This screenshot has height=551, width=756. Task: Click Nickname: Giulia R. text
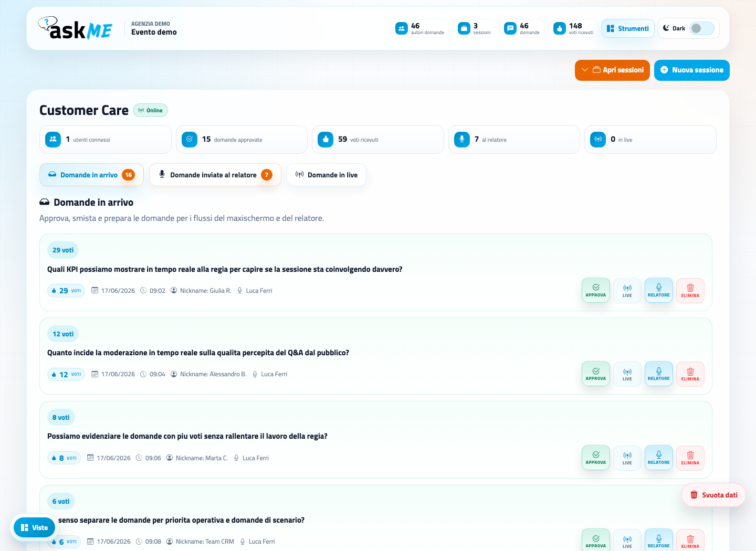(205, 291)
